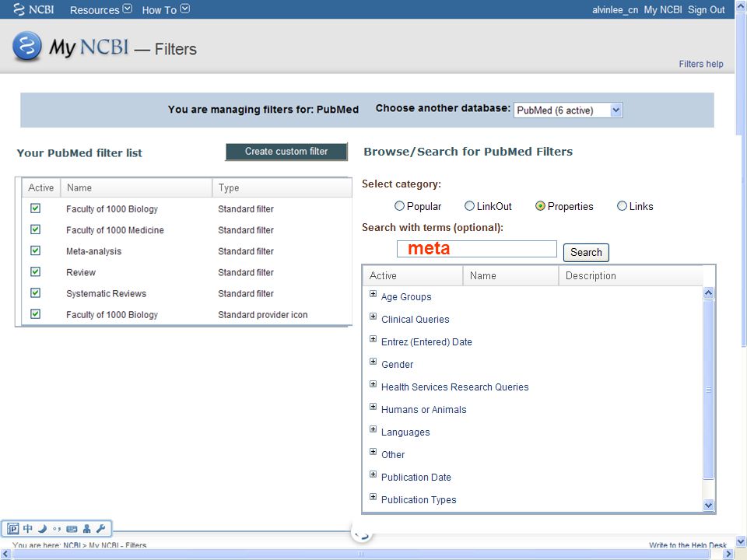
Task: Click IME user account icon
Action: [86, 529]
